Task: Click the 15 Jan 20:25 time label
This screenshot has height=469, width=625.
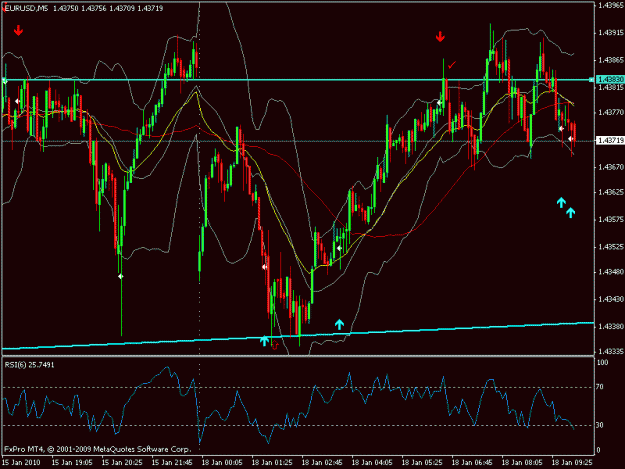Action: pyautogui.click(x=122, y=463)
